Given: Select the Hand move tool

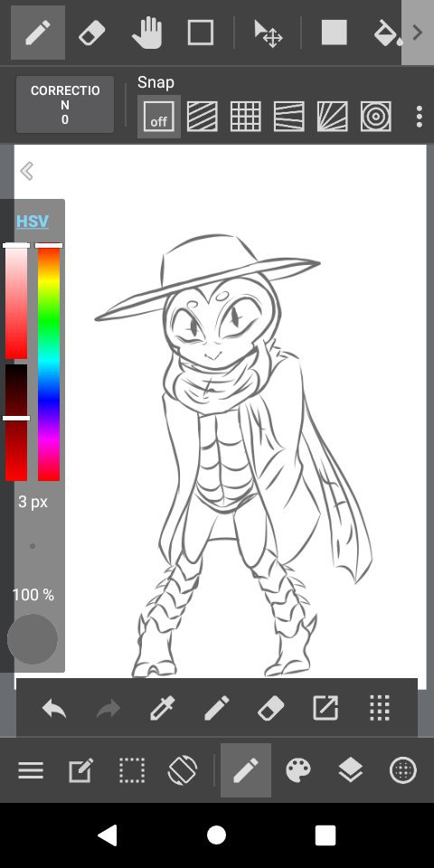Looking at the screenshot, I should click(x=147, y=33).
